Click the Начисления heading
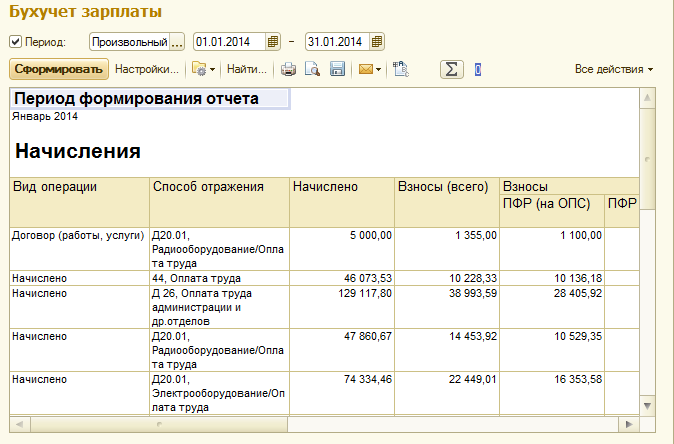The width and height of the screenshot is (674, 444). pyautogui.click(x=78, y=151)
